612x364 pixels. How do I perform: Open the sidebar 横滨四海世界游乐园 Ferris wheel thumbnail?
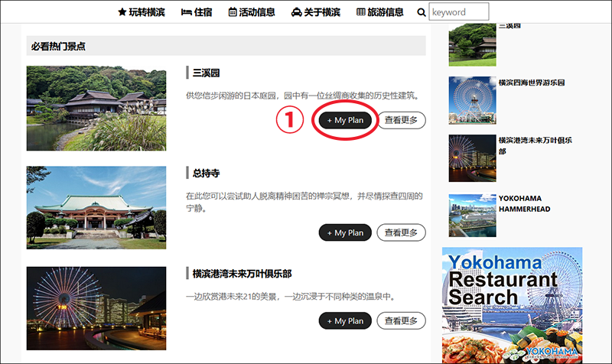(472, 100)
